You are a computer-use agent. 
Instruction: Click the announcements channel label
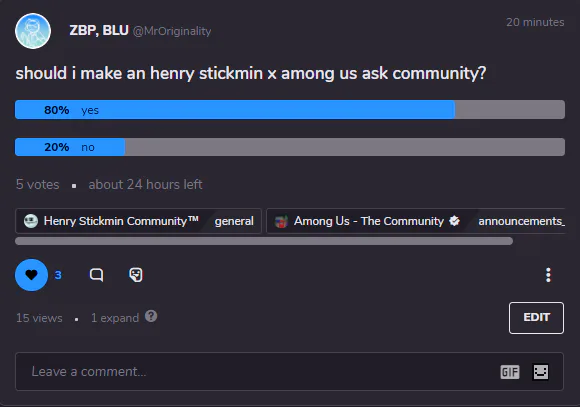(521, 221)
